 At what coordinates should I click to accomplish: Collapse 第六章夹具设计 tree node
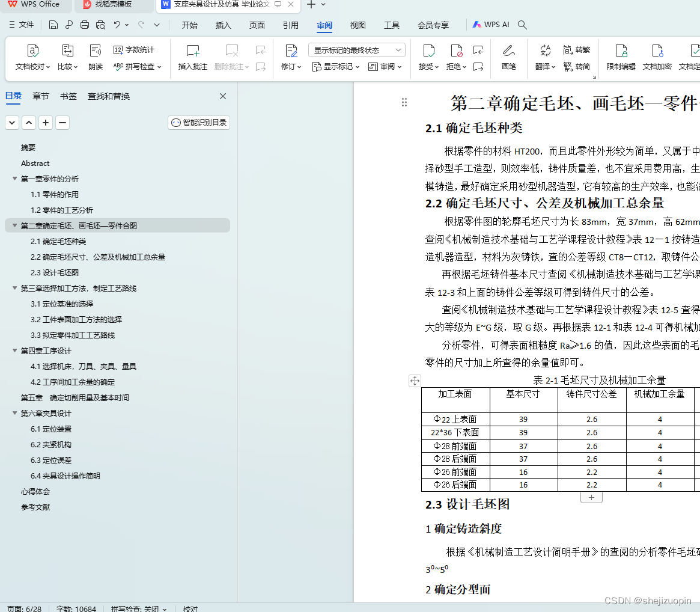[15, 413]
